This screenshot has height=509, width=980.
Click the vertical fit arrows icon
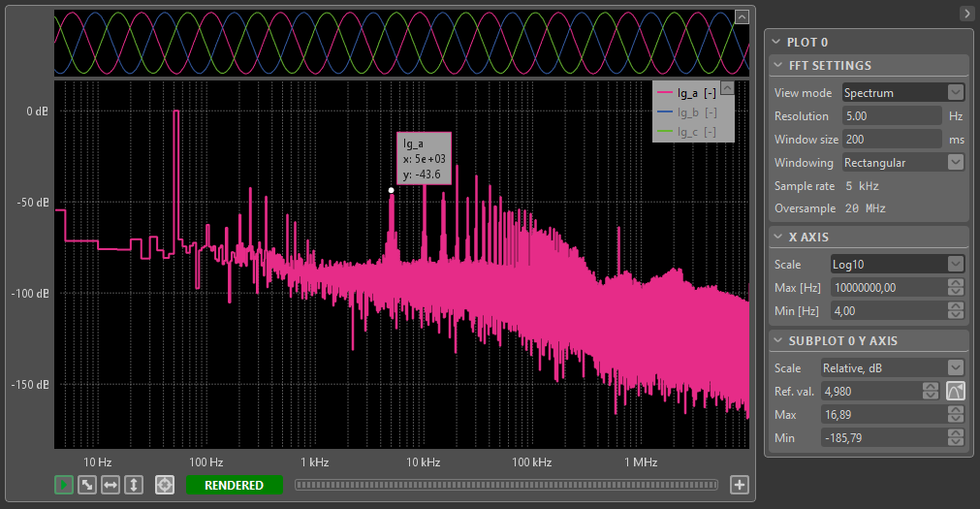tap(135, 485)
